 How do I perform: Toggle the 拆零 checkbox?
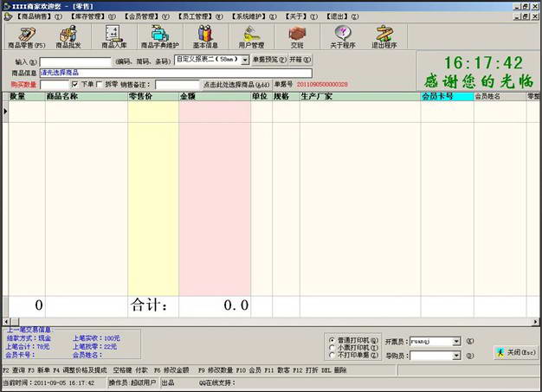[x=100, y=84]
